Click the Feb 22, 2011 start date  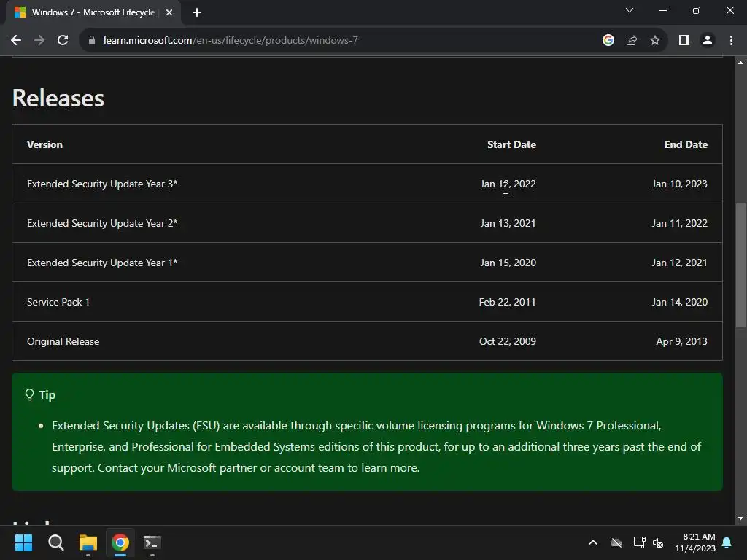(x=508, y=302)
